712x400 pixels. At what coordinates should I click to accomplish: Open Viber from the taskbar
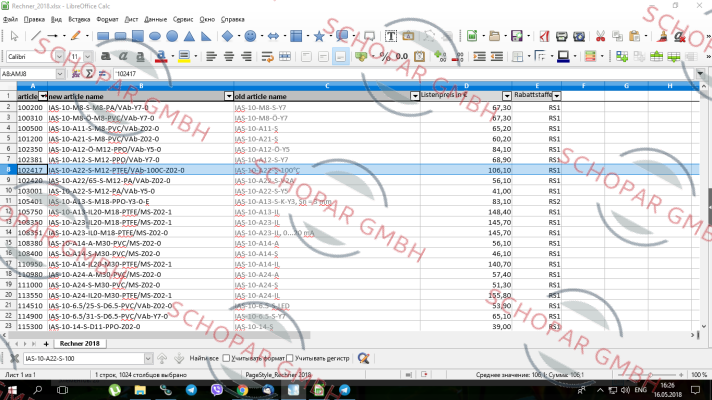[217, 390]
